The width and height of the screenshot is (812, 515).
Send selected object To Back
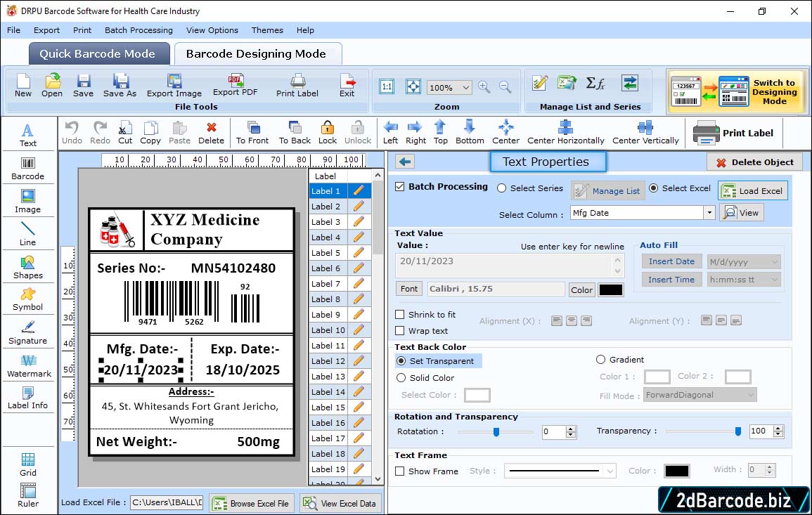pos(295,133)
